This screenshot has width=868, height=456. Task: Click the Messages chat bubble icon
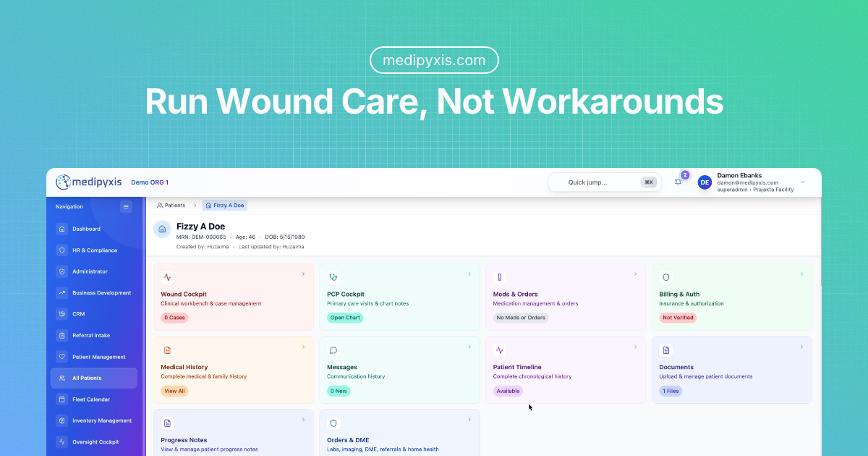click(x=333, y=350)
